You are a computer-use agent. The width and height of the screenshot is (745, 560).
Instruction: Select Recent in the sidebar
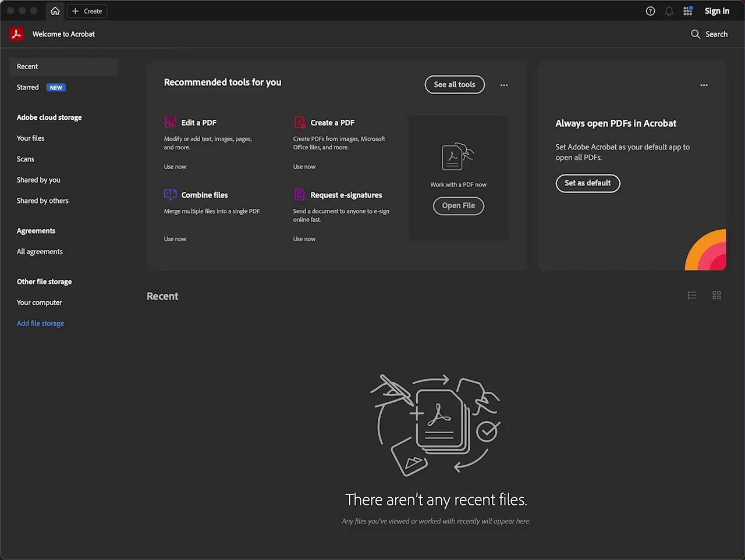click(x=64, y=67)
